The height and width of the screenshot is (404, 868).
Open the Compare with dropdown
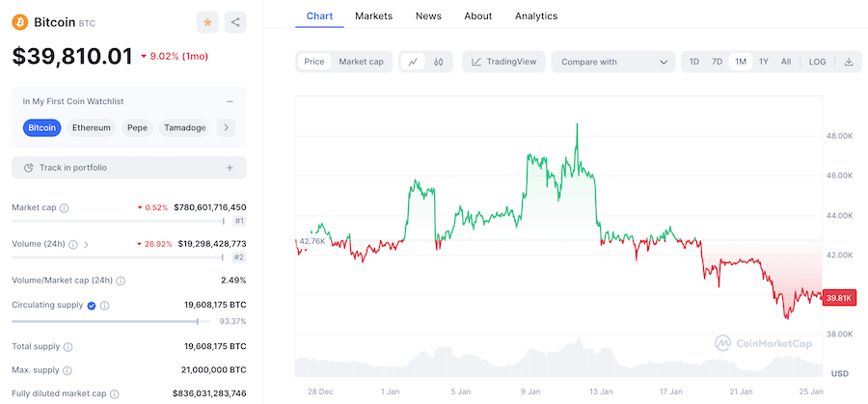pyautogui.click(x=612, y=62)
